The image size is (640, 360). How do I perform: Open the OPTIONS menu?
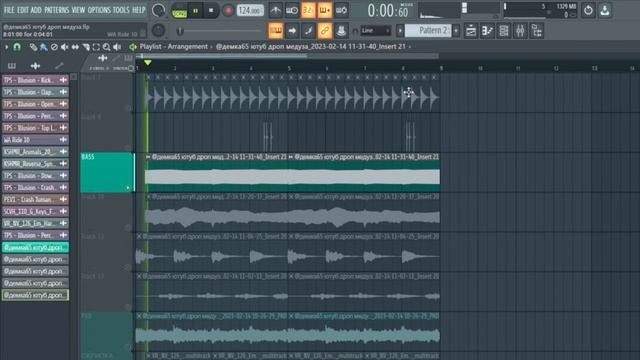click(99, 10)
